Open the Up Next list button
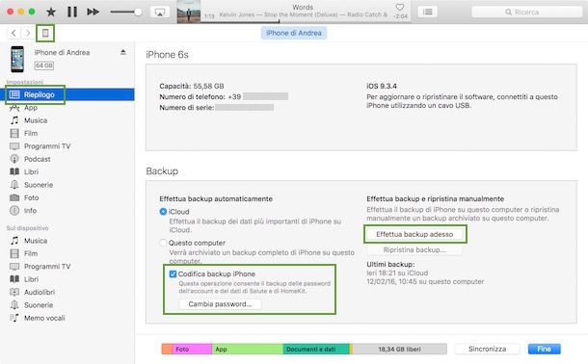The image size is (588, 364). point(427,12)
